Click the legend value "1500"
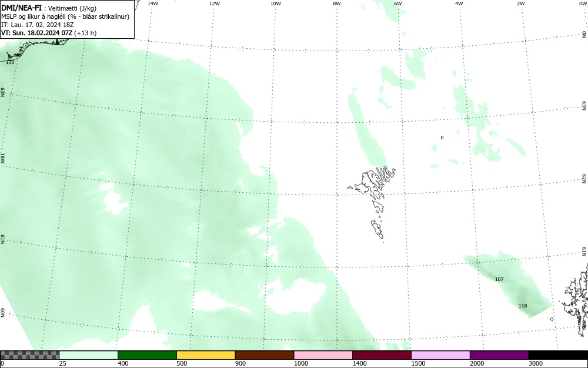Image resolution: width=588 pixels, height=368 pixels. pos(418,363)
